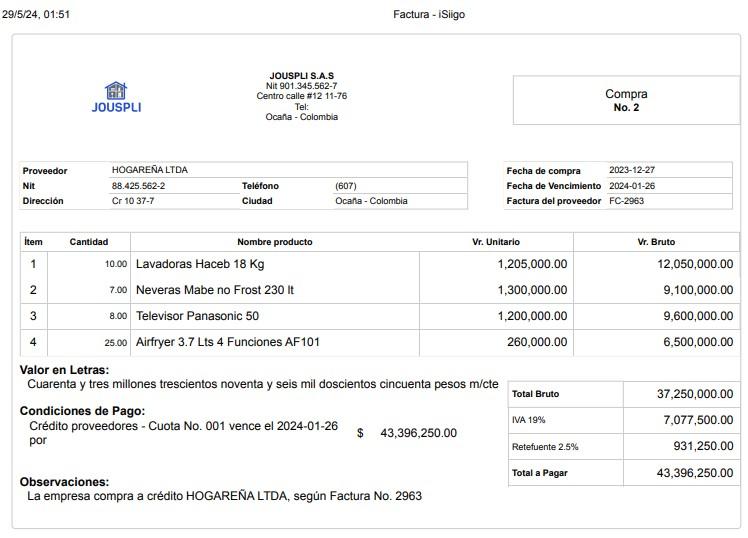748x538 pixels.
Task: Select supplier invoice number 'FC-2963'
Action: tap(626, 201)
